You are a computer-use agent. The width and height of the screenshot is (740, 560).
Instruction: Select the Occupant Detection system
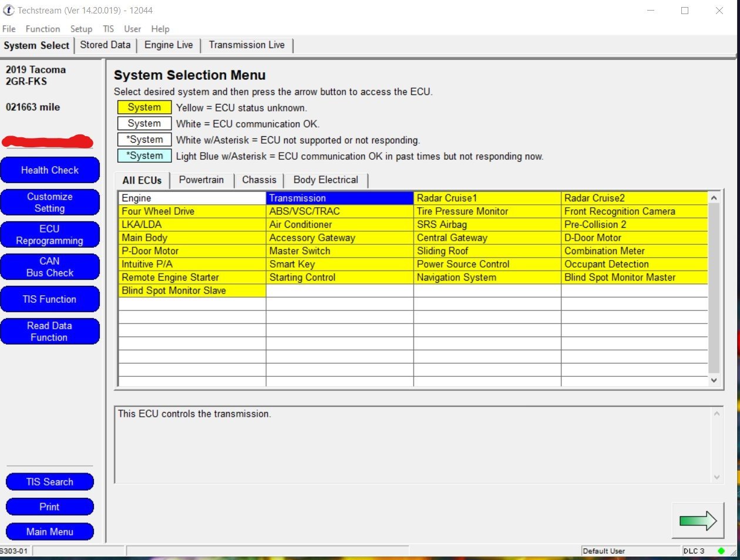point(635,264)
